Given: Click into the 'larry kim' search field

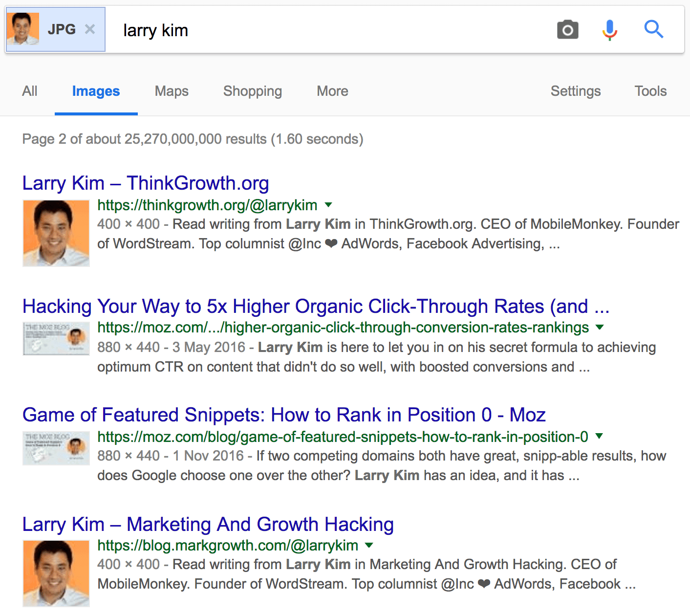Looking at the screenshot, I should (327, 30).
